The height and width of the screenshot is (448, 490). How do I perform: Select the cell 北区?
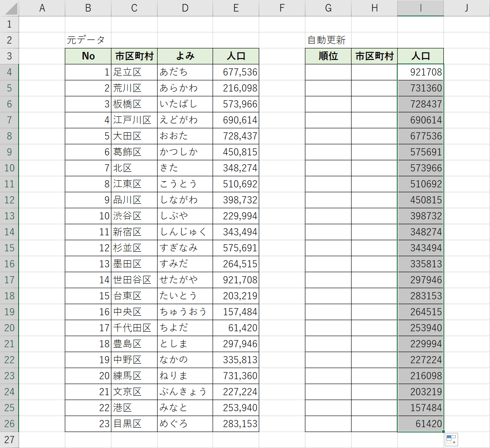click(x=134, y=168)
